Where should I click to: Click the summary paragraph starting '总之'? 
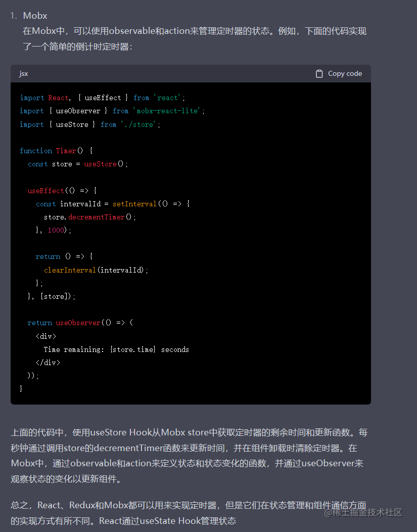189,513
